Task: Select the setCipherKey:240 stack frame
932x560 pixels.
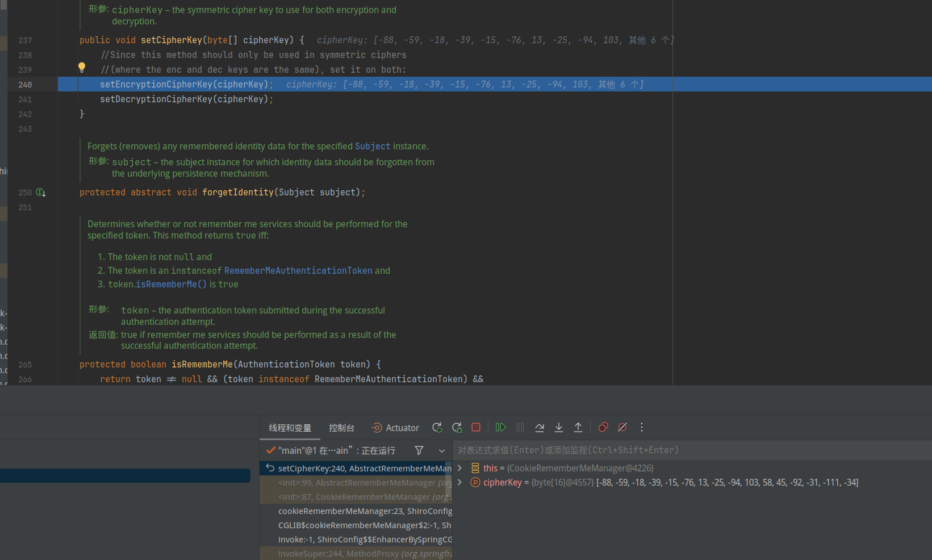Action: click(356, 469)
